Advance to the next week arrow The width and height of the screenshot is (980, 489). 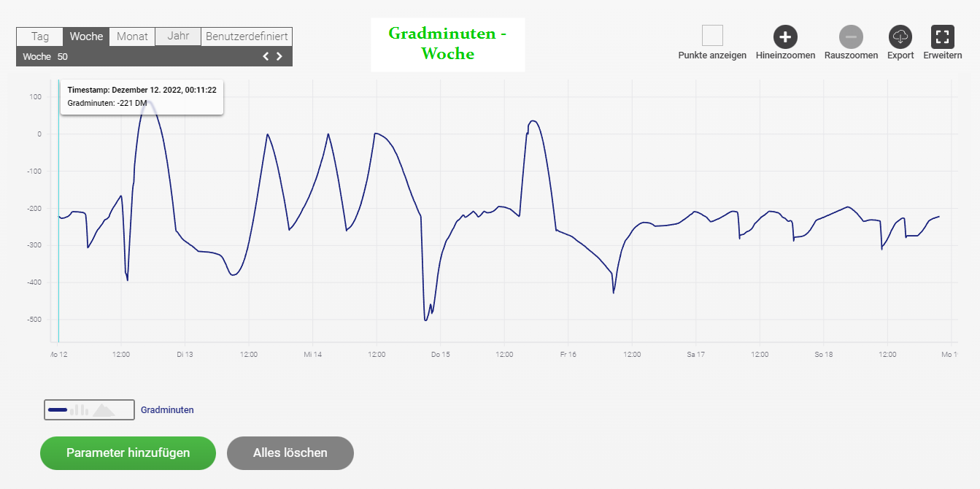[x=279, y=56]
